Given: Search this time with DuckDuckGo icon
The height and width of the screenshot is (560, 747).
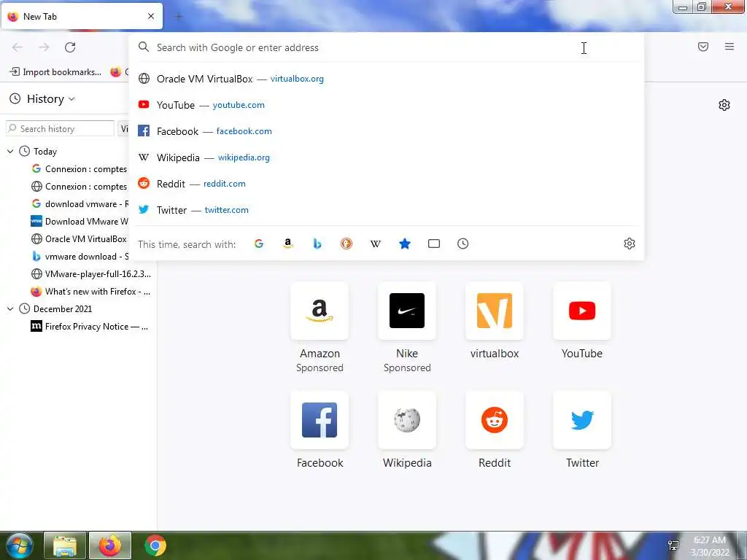Looking at the screenshot, I should [347, 244].
